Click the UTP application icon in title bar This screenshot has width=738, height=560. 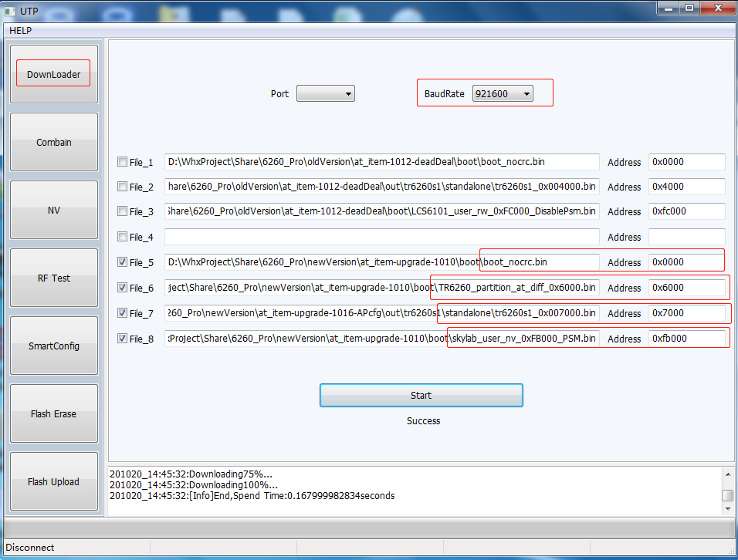(10, 11)
